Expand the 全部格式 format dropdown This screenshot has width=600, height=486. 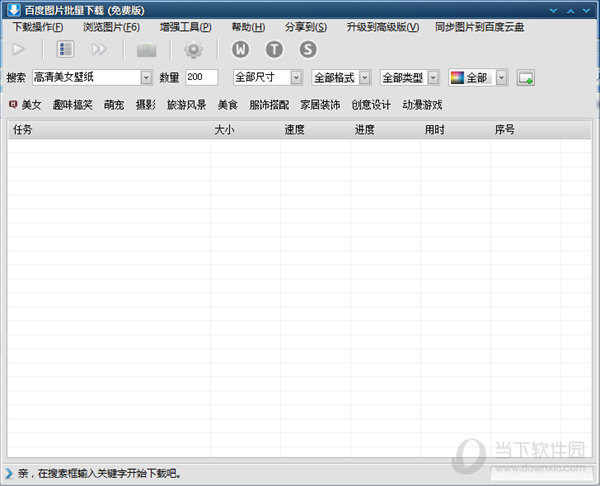pos(365,78)
